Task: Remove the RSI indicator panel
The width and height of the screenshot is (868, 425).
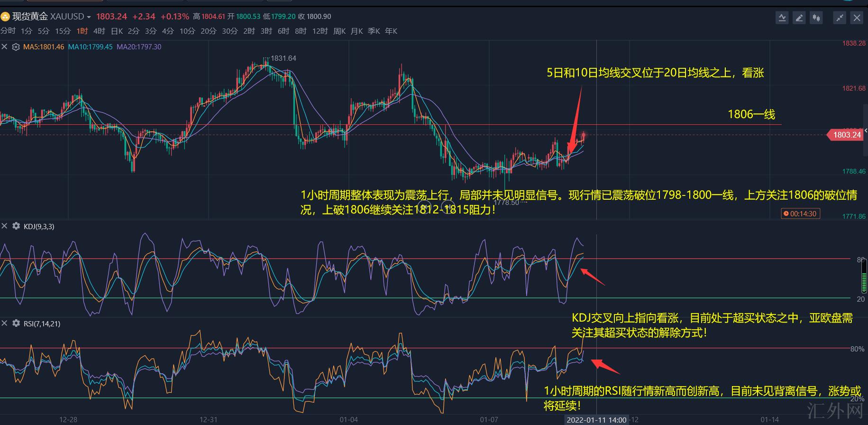Action: coord(5,323)
